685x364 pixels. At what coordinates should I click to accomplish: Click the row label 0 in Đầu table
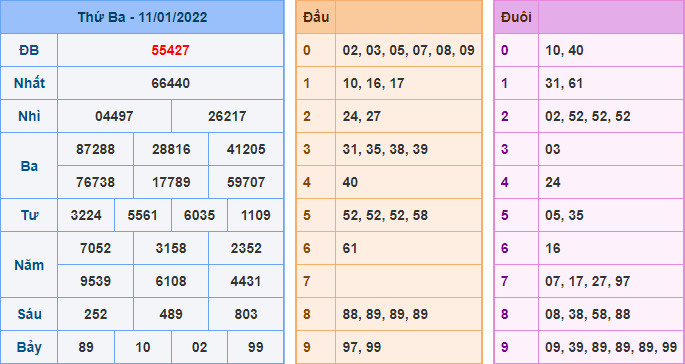click(x=307, y=50)
